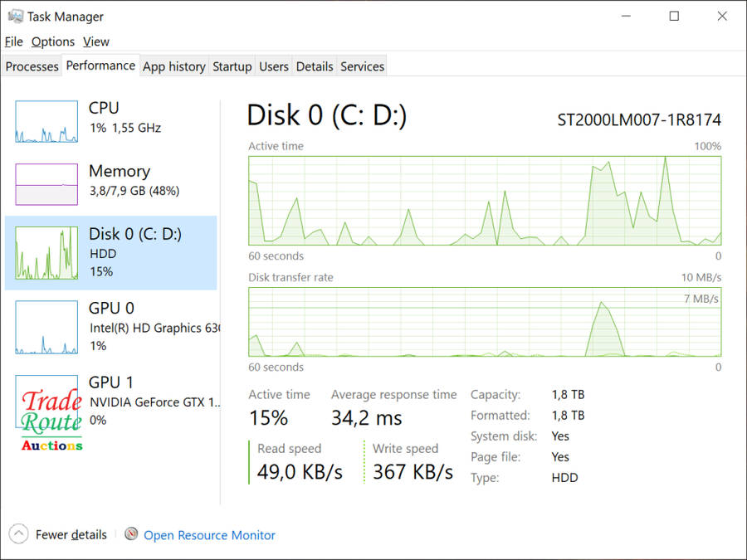Go to the Startup tab

click(232, 66)
